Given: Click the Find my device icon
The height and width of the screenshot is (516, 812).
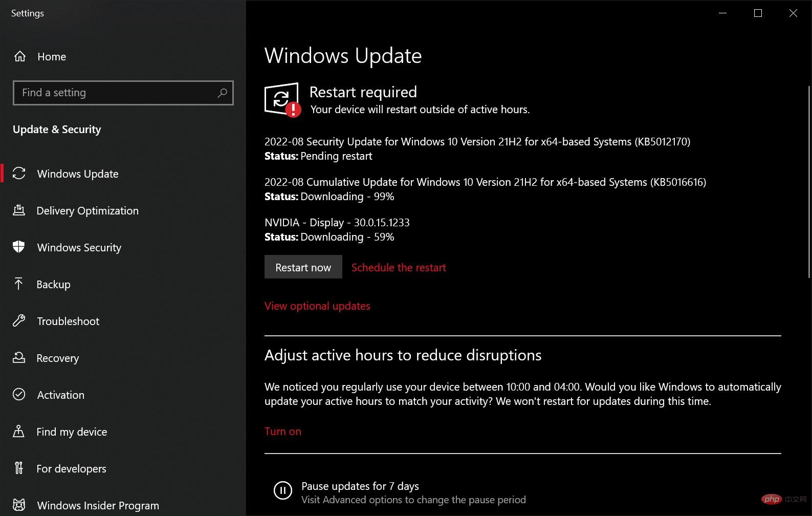Looking at the screenshot, I should tap(19, 432).
